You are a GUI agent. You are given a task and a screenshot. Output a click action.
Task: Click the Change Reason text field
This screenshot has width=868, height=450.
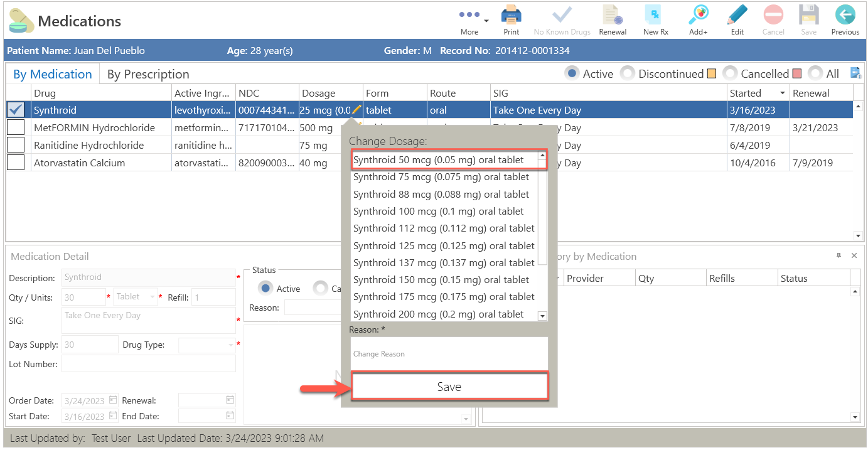[449, 354]
